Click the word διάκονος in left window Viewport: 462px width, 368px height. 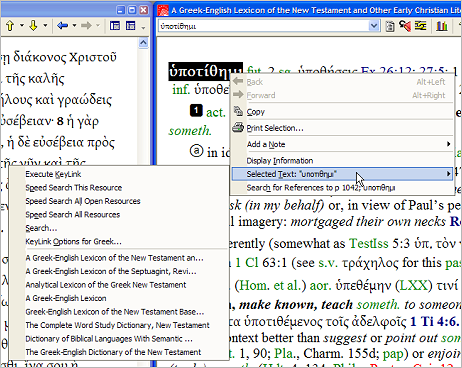(x=40, y=58)
